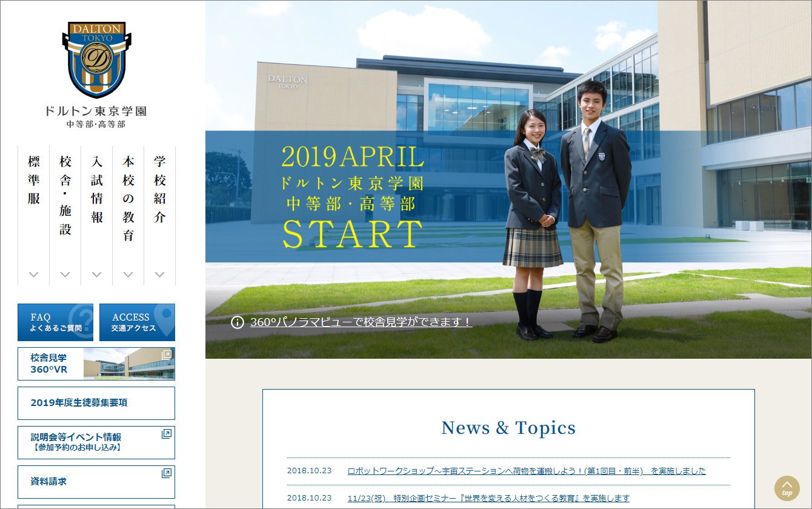Open FAQ よくあるご質問 button
The height and width of the screenshot is (509, 812).
(55, 322)
